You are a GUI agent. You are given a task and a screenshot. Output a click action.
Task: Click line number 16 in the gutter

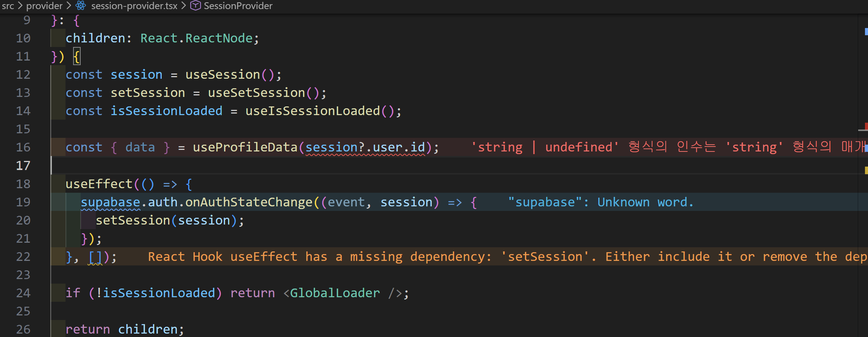point(23,147)
